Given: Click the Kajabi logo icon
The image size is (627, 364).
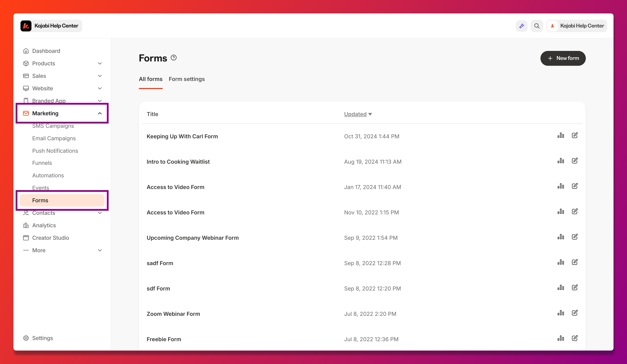Looking at the screenshot, I should click(26, 26).
